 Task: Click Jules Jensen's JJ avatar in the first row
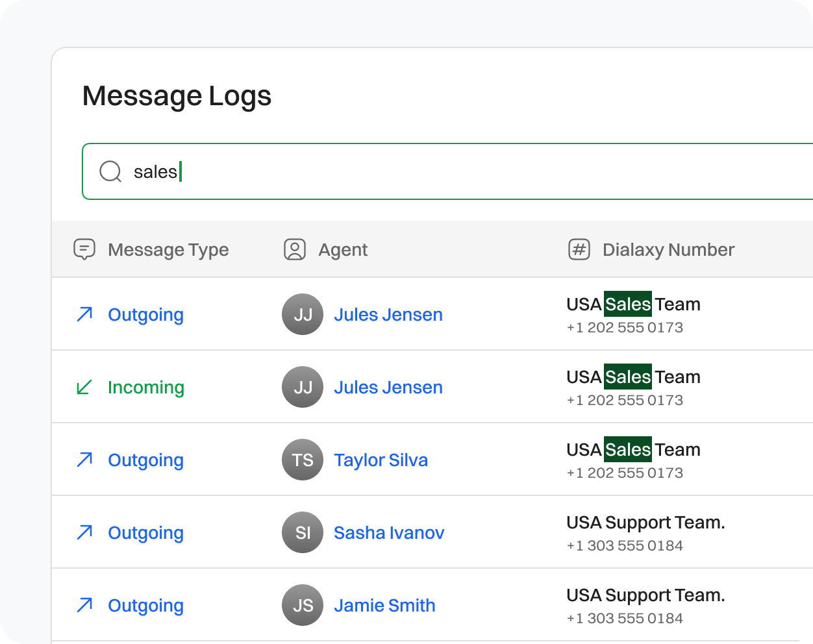pos(303,314)
